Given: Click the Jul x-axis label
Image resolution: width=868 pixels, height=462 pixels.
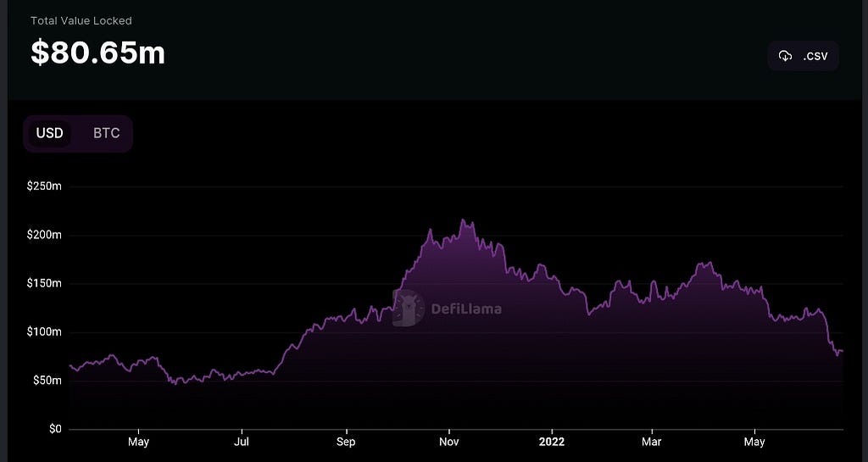Looking at the screenshot, I should (x=242, y=443).
